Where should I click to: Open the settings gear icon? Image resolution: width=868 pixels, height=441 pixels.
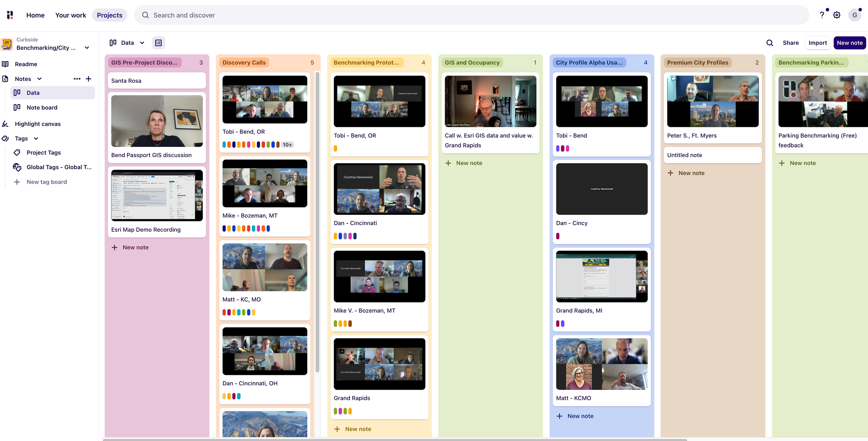837,15
